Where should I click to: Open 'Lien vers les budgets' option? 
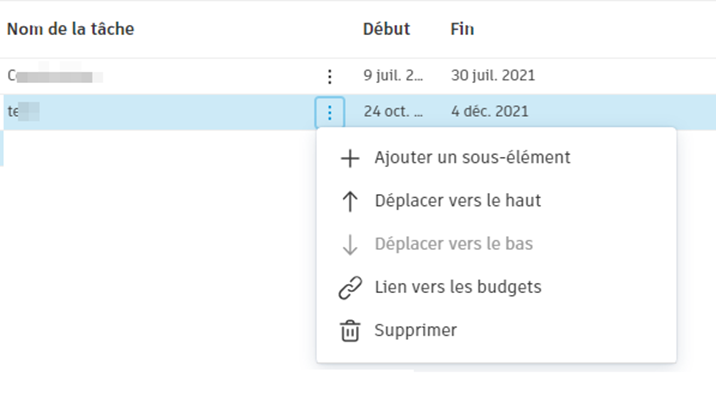(457, 288)
